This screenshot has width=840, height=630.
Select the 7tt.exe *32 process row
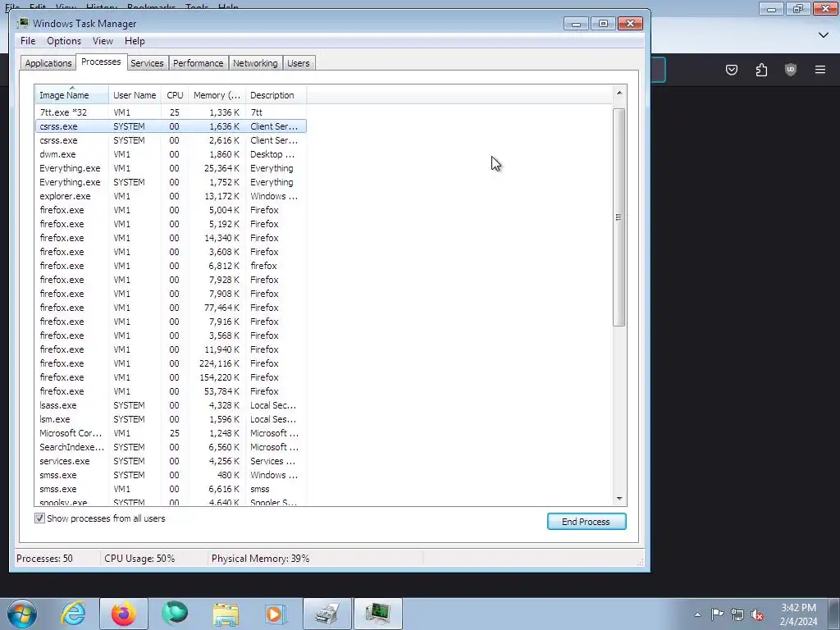coord(171,112)
